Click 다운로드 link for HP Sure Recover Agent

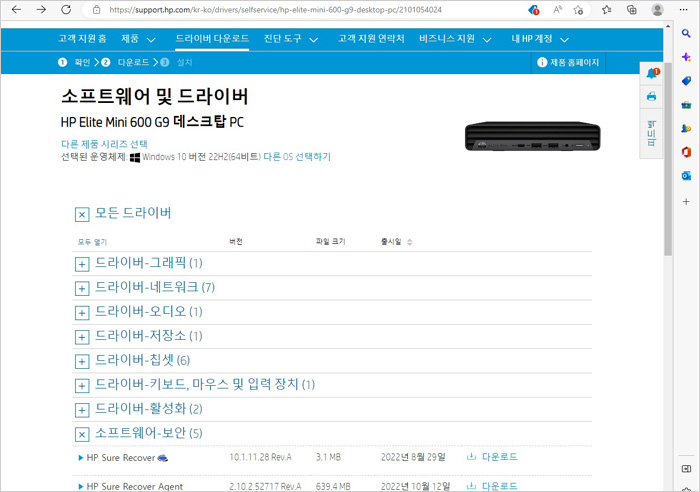pos(500,486)
